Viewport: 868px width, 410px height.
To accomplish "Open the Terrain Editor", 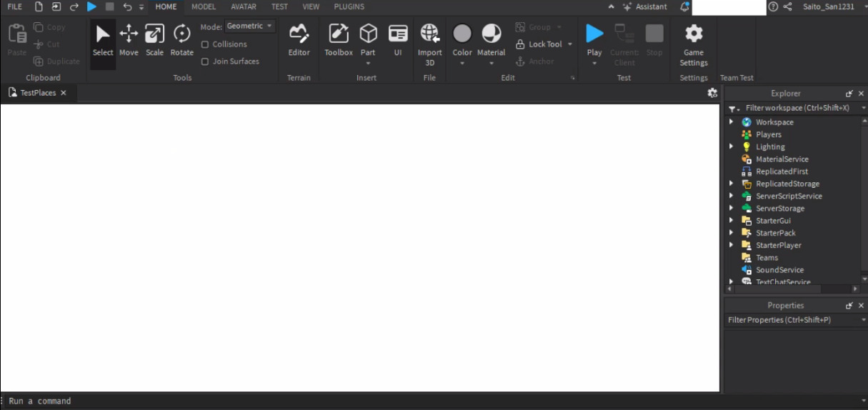I will 299,41.
